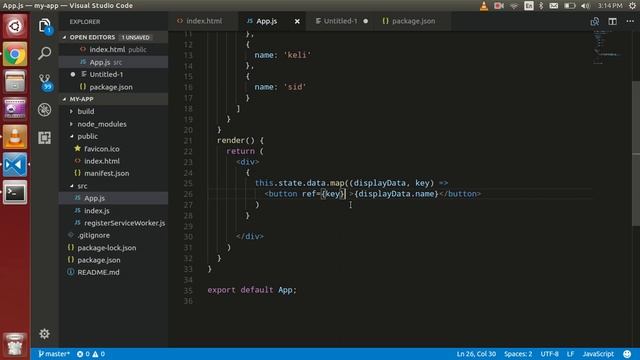The image size is (640, 360).
Task: Select package.json in Open Editors
Action: coord(113,87)
